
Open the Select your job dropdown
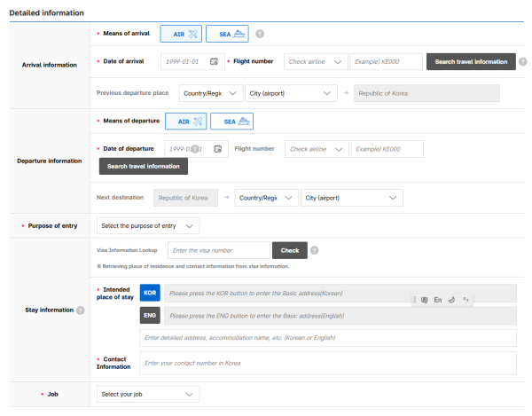148,394
